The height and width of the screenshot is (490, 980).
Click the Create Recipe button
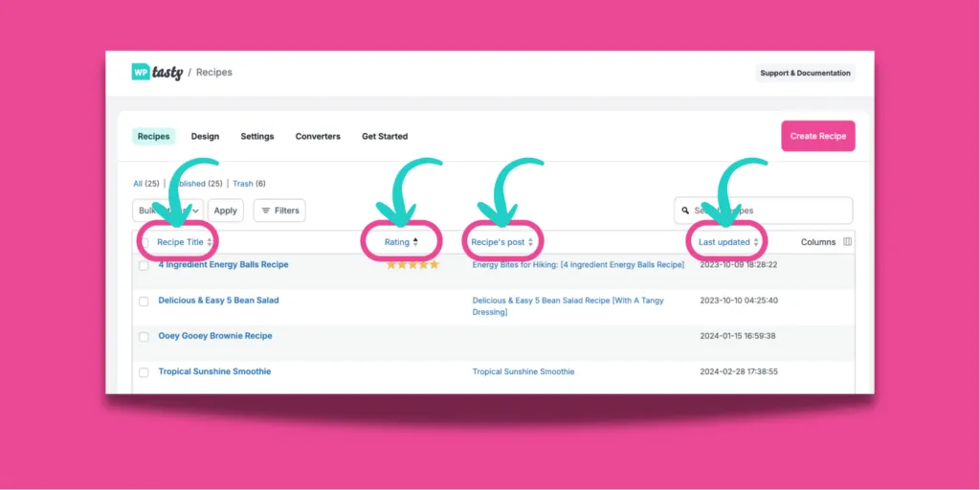818,136
